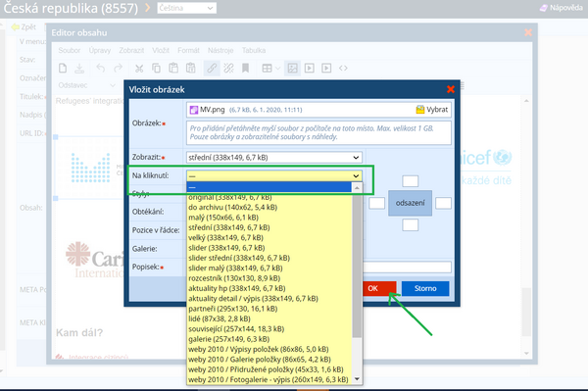Click the bookmark anchor toolbar icon
Viewport: 588px width, 391px height.
(245, 69)
